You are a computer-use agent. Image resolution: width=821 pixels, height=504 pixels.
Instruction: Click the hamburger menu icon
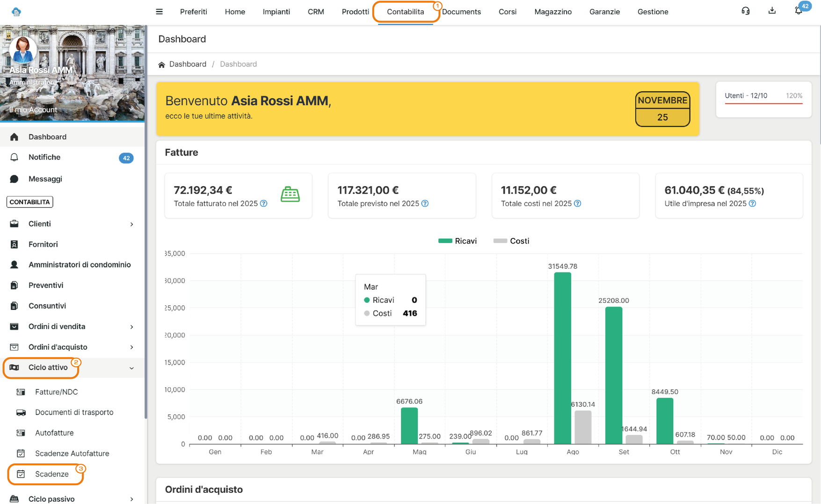point(159,12)
